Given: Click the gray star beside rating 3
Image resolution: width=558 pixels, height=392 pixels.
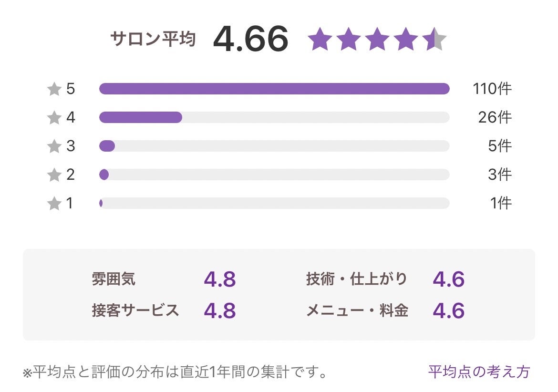Looking at the screenshot, I should [x=55, y=146].
